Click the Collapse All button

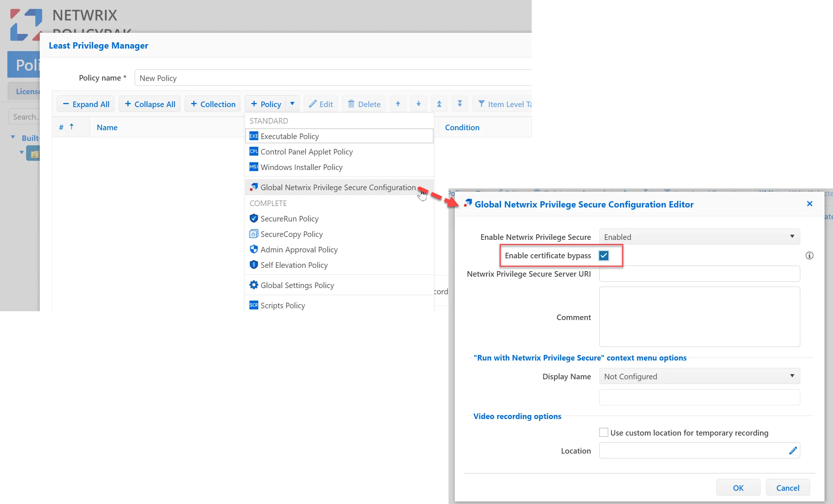click(x=150, y=104)
